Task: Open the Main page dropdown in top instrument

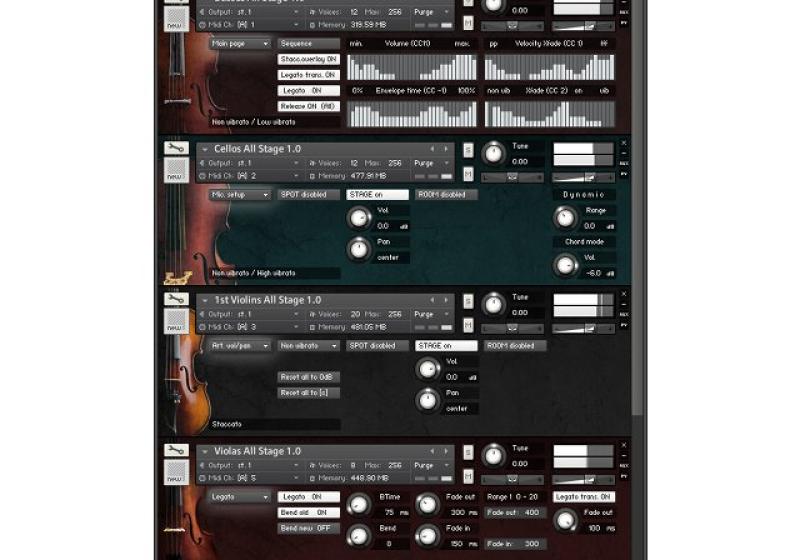Action: pos(239,43)
